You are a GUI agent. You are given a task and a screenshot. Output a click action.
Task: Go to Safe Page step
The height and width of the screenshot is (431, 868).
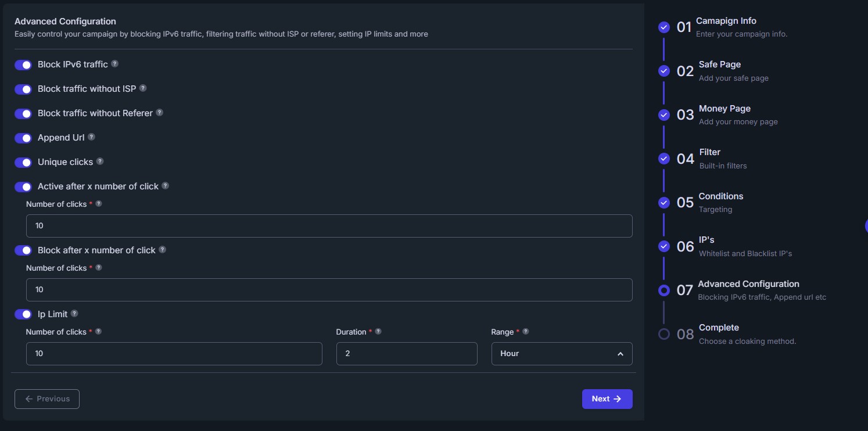pos(719,64)
